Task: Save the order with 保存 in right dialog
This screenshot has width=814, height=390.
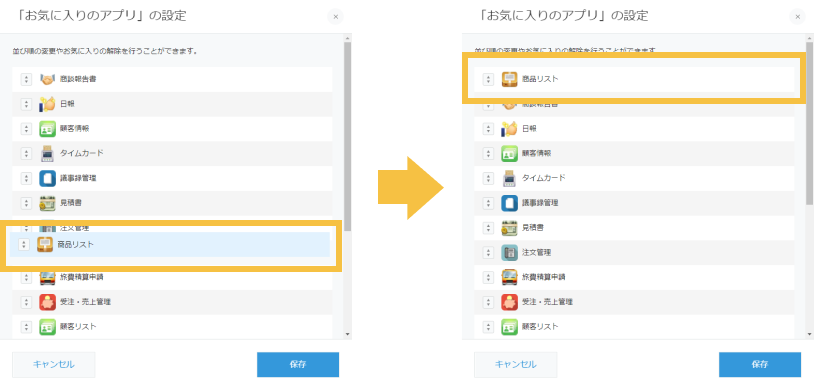Action: click(x=760, y=365)
